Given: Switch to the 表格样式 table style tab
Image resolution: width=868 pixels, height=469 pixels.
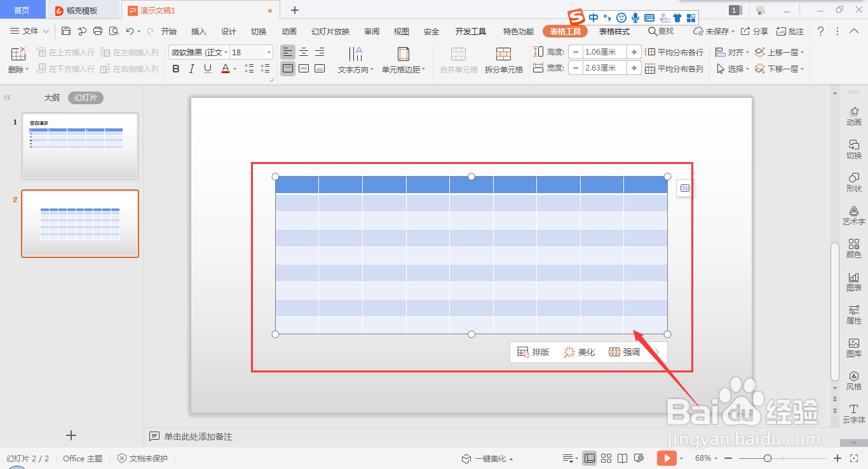Looking at the screenshot, I should tap(613, 30).
